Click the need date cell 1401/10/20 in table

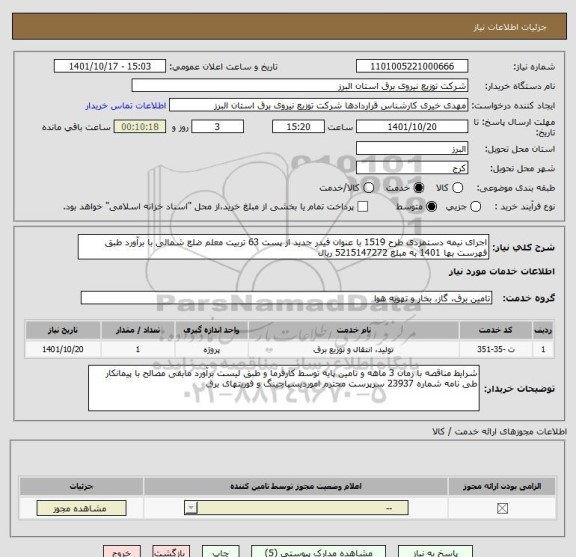click(63, 349)
